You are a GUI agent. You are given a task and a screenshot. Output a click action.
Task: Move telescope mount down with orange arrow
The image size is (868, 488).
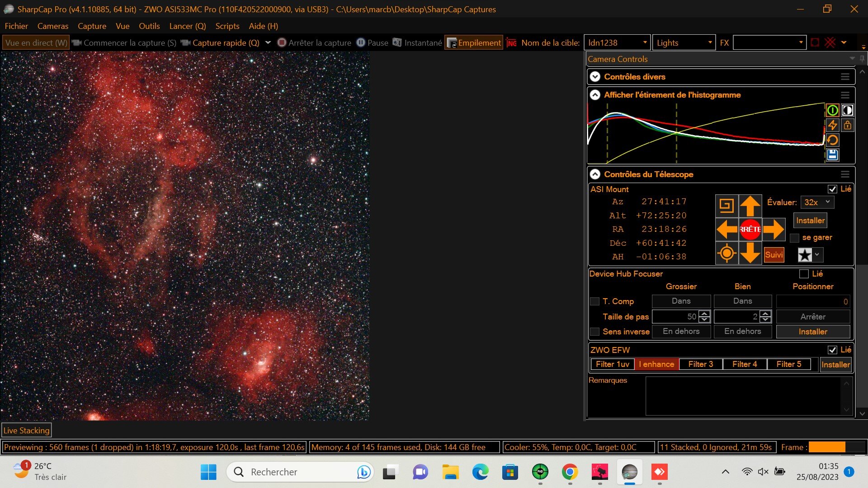point(750,253)
